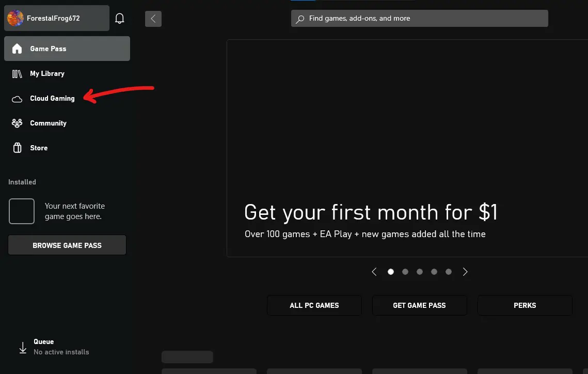
Task: Show the previous carousel slide
Action: pyautogui.click(x=374, y=272)
